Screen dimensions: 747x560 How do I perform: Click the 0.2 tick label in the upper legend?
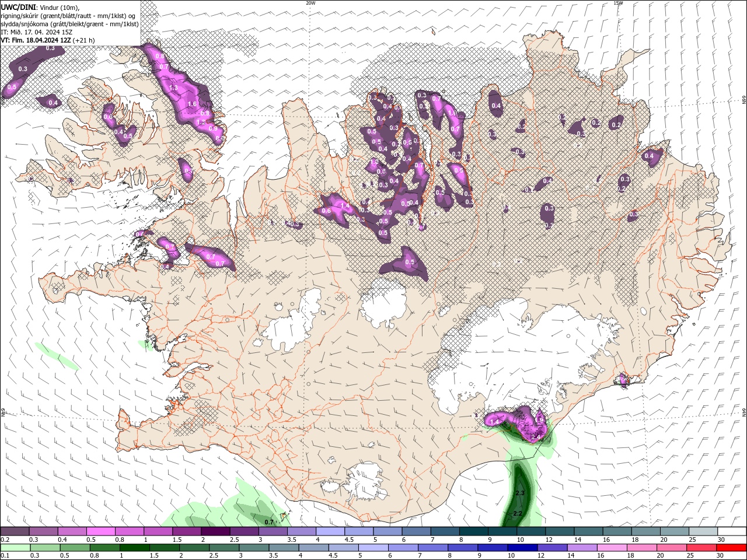pyautogui.click(x=4, y=540)
